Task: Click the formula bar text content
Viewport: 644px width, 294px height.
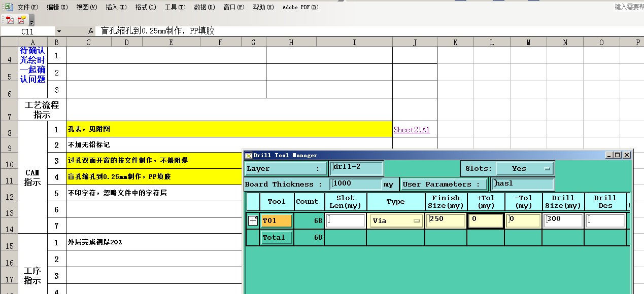Action: (x=158, y=31)
